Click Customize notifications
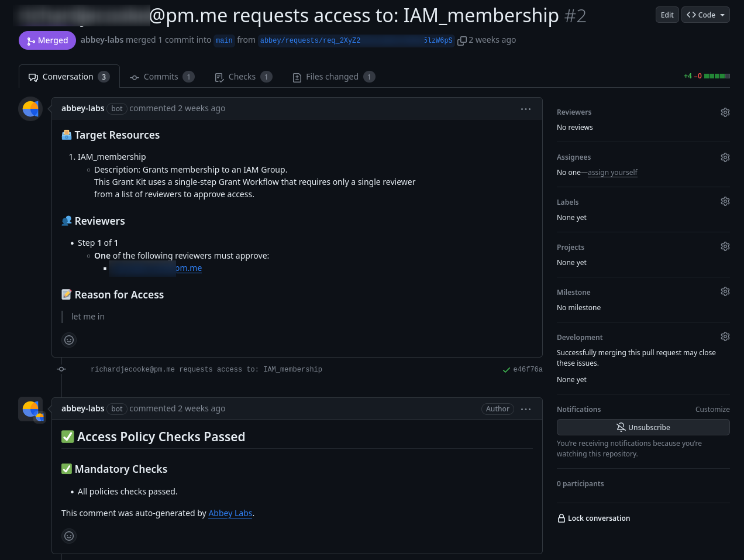Viewport: 744px width, 560px height. pos(712,410)
